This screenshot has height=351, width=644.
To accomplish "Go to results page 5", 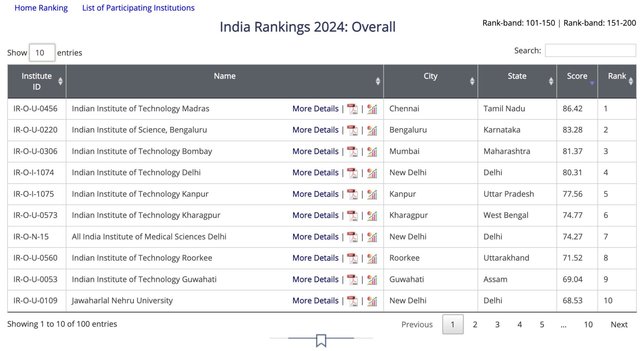I will pyautogui.click(x=542, y=324).
